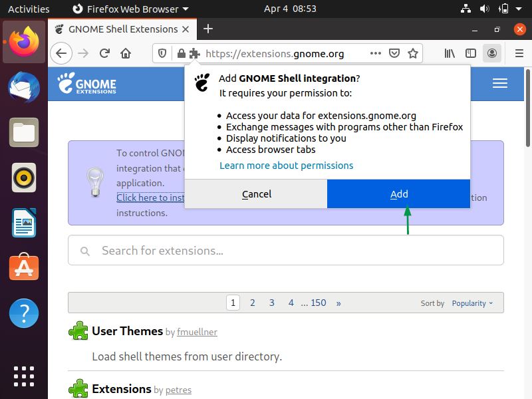This screenshot has height=399, width=532.
Task: Click the Search for extensions field
Action: (x=286, y=251)
